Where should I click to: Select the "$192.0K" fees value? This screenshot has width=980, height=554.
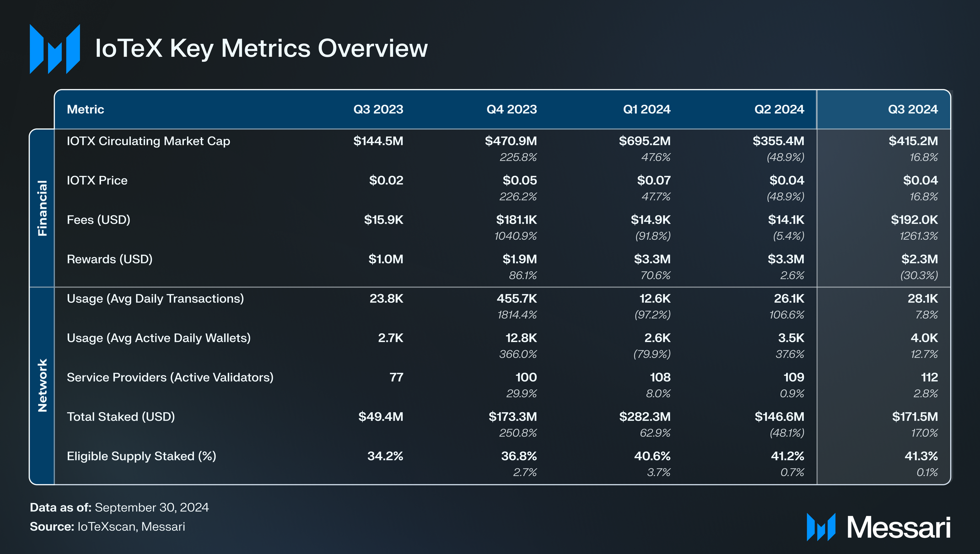coord(914,220)
